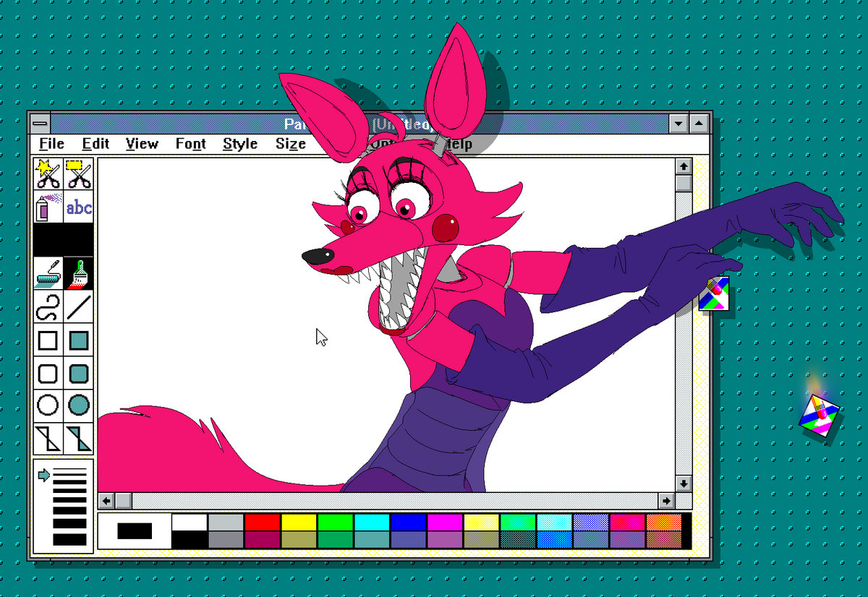Select the rectangular Pick cutout tool
Image resolution: width=868 pixels, height=597 pixels.
79,174
